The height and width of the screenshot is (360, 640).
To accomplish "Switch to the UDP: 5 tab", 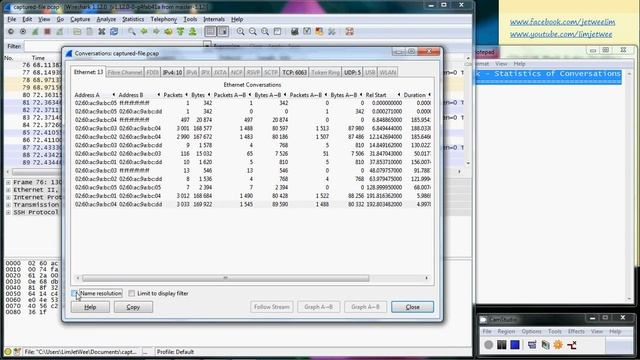I will pos(352,72).
